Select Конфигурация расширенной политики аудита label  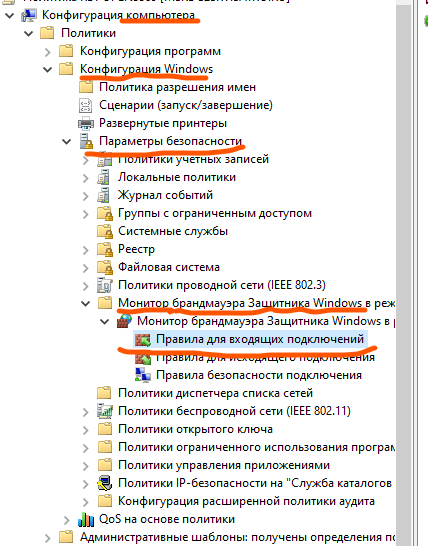coord(246,501)
